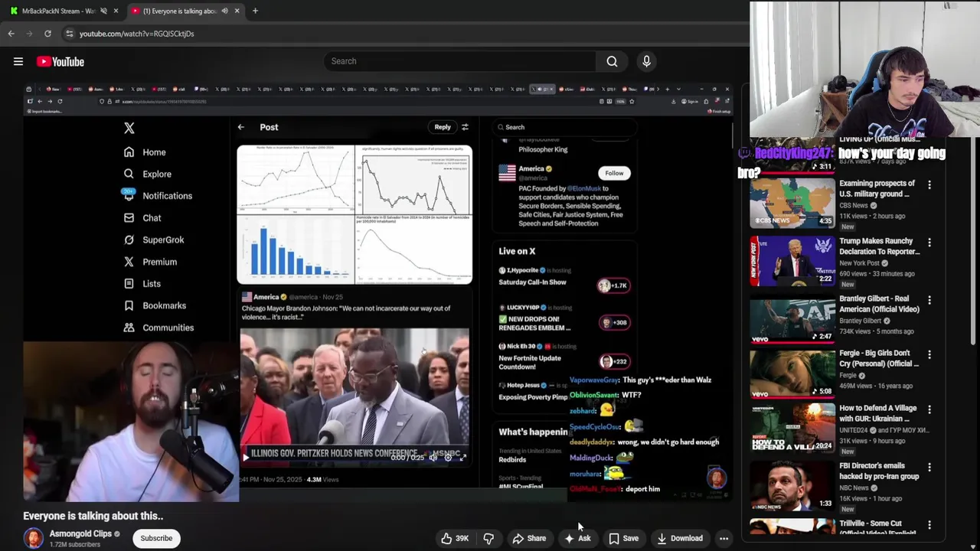Go back with the browser back arrow
This screenshot has height=551, width=980.
[x=11, y=34]
